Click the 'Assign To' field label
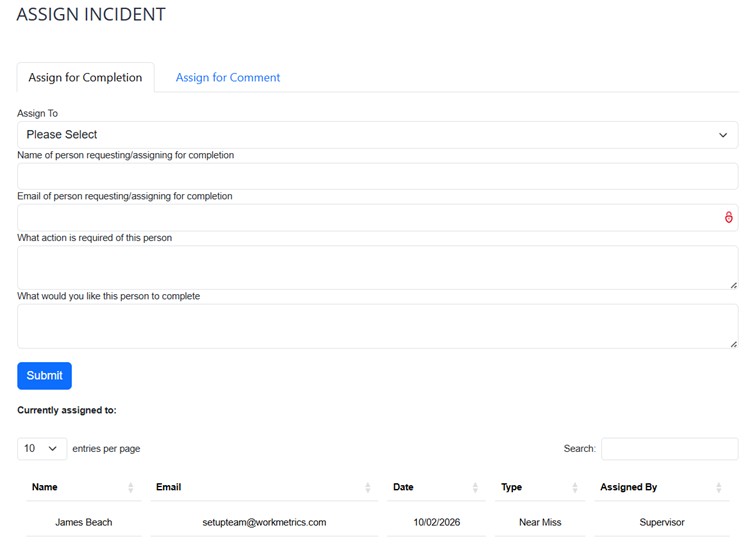The image size is (752, 548). [37, 114]
